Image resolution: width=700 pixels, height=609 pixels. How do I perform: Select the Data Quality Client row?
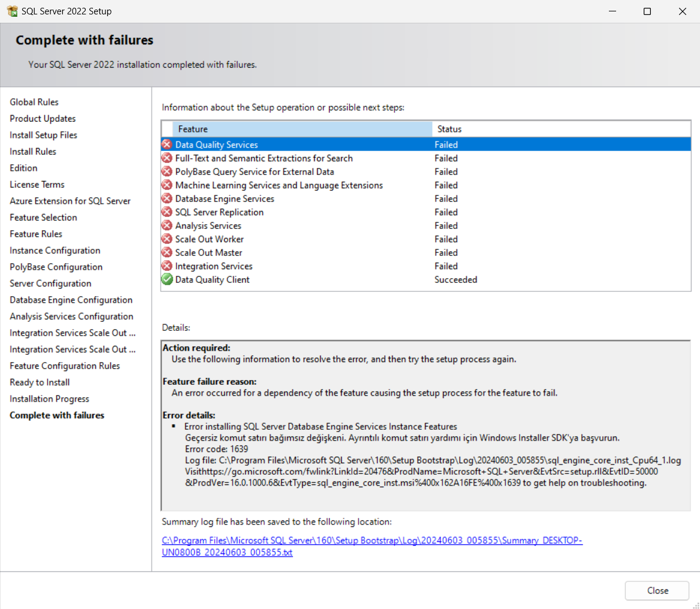(426, 279)
